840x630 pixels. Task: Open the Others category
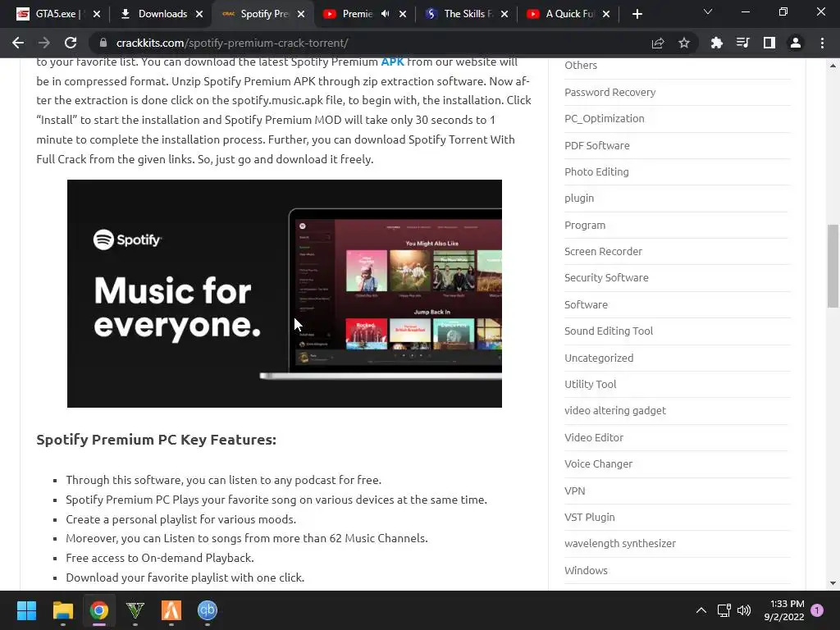point(581,66)
